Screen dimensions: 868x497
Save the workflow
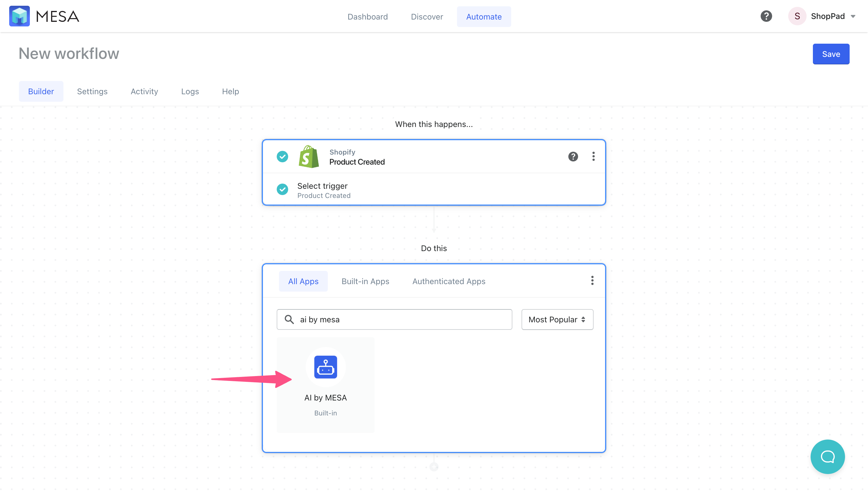(831, 54)
